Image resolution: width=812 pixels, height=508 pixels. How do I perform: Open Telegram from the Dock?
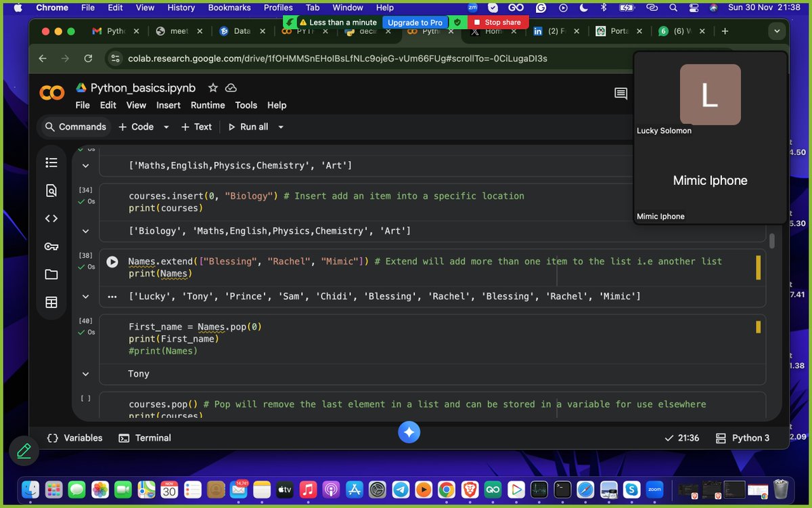tap(401, 488)
